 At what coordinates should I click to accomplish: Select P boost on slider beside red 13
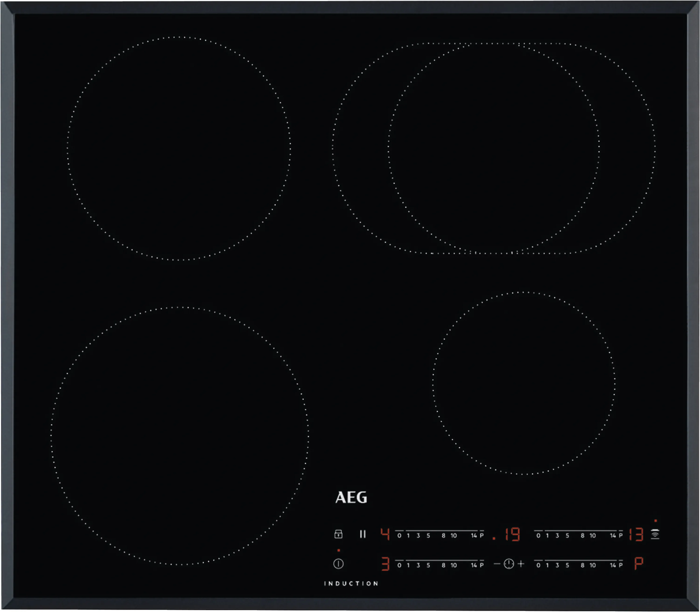[620, 535]
